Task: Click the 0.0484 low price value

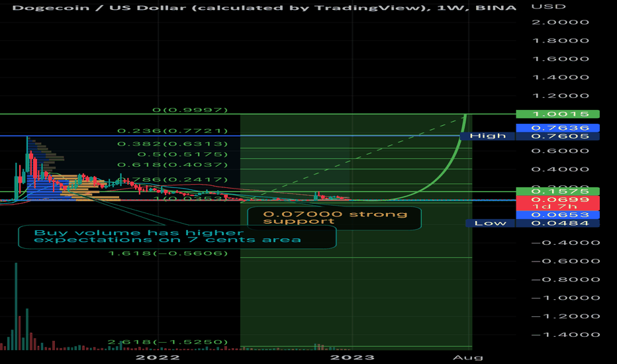Action: pos(557,224)
